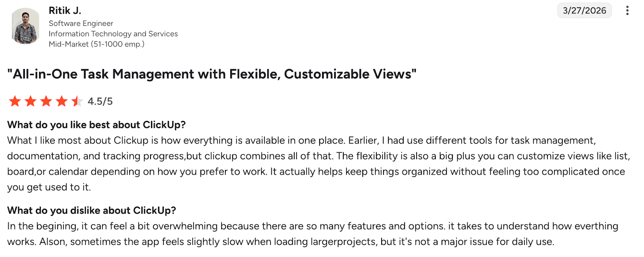Click the "What do you like best" heading
Viewport: 644px width, 257px height.
(x=96, y=125)
